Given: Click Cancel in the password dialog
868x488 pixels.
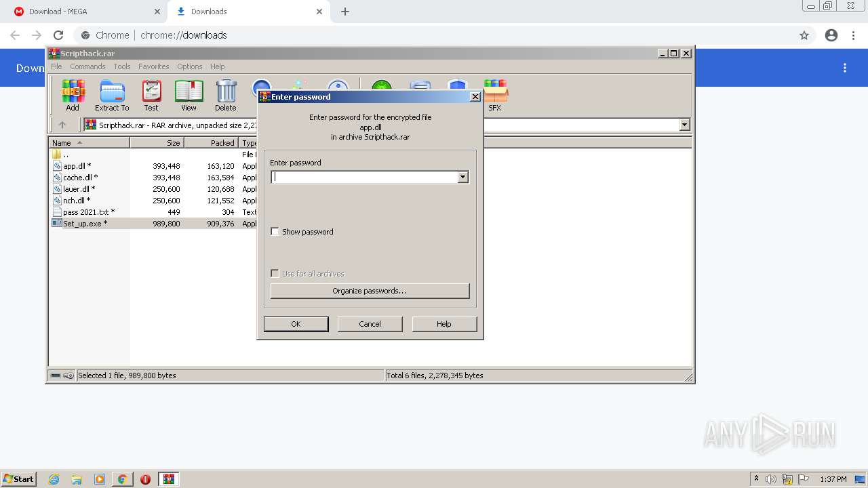Looking at the screenshot, I should [x=370, y=324].
